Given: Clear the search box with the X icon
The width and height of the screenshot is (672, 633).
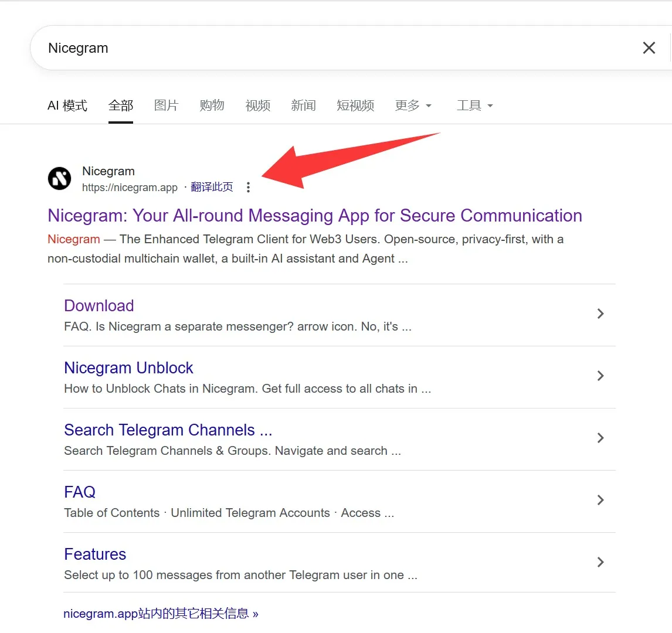Looking at the screenshot, I should click(649, 48).
